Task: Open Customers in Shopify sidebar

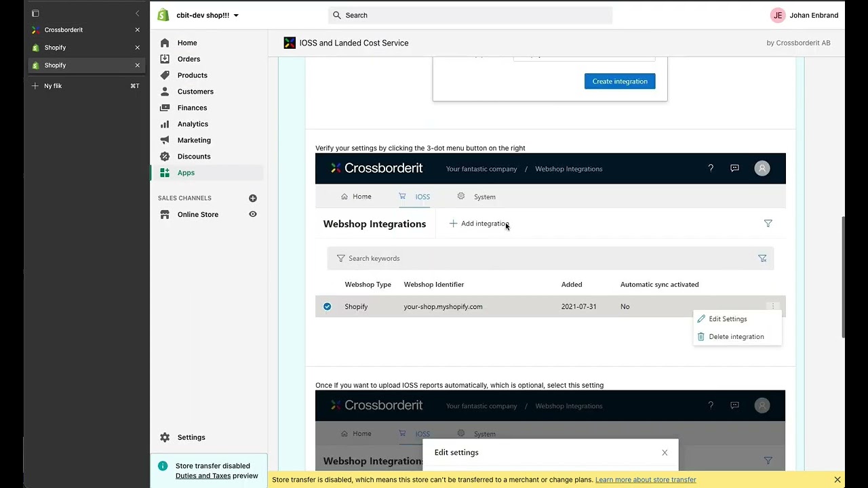Action: pyautogui.click(x=195, y=91)
